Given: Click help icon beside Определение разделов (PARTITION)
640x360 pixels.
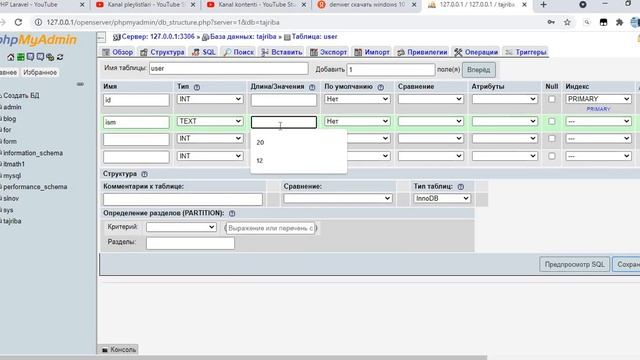Looking at the screenshot, I should click(x=232, y=213).
